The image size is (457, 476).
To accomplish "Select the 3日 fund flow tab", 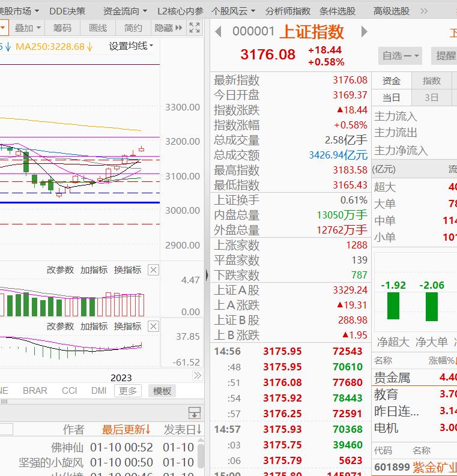I will pos(432,97).
